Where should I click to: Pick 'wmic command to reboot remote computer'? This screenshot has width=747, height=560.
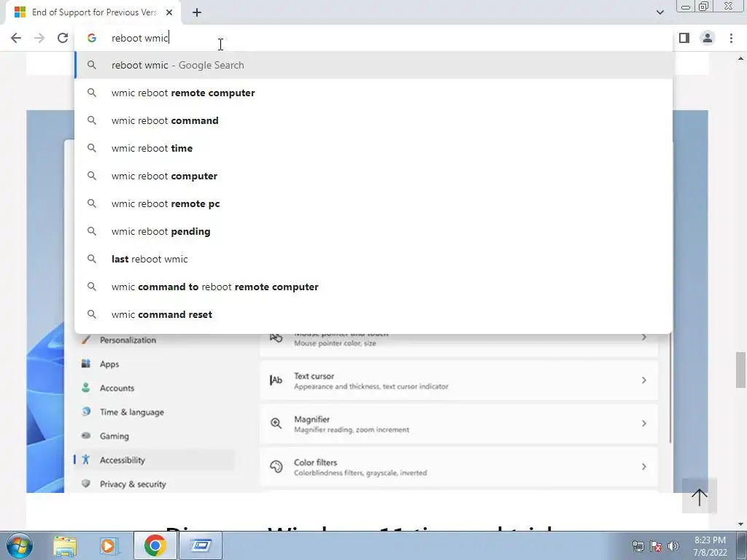click(x=373, y=287)
